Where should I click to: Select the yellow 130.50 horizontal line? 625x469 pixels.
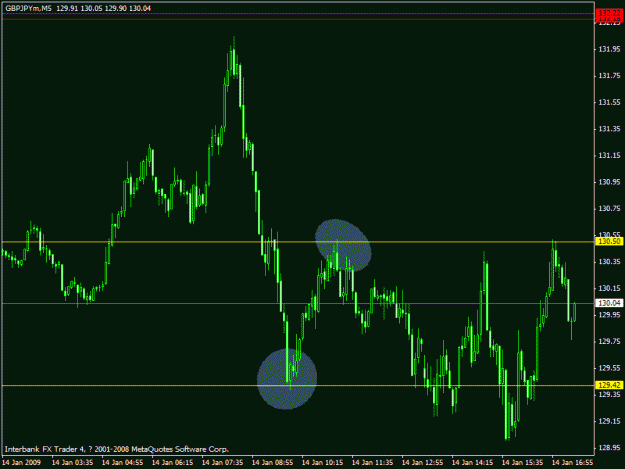(298, 241)
